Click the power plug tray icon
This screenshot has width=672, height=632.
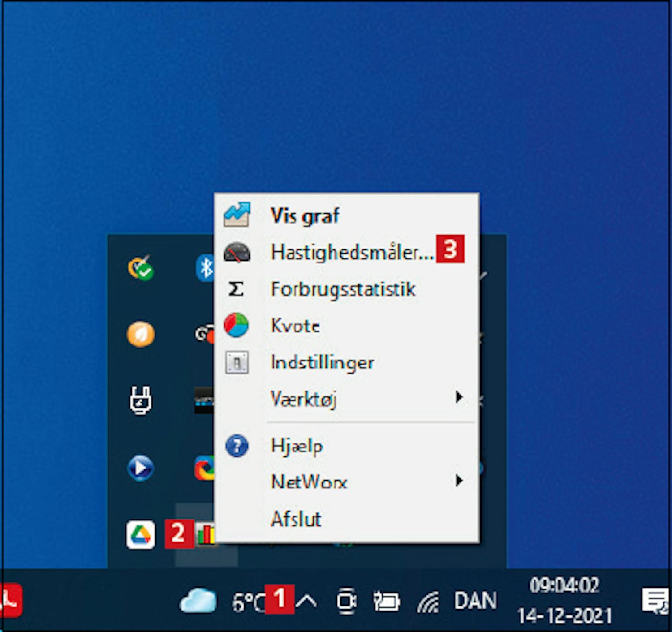141,400
